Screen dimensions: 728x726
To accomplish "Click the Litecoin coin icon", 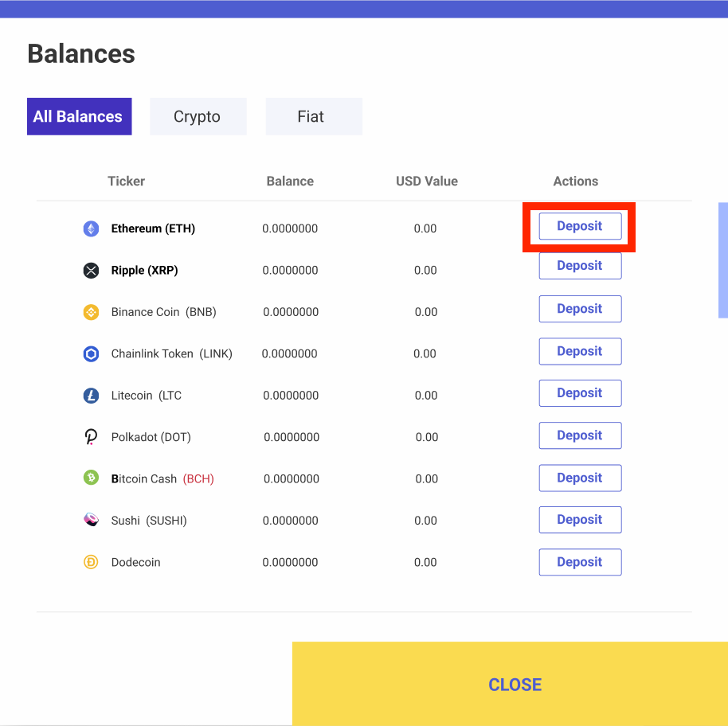I will 91,396.
